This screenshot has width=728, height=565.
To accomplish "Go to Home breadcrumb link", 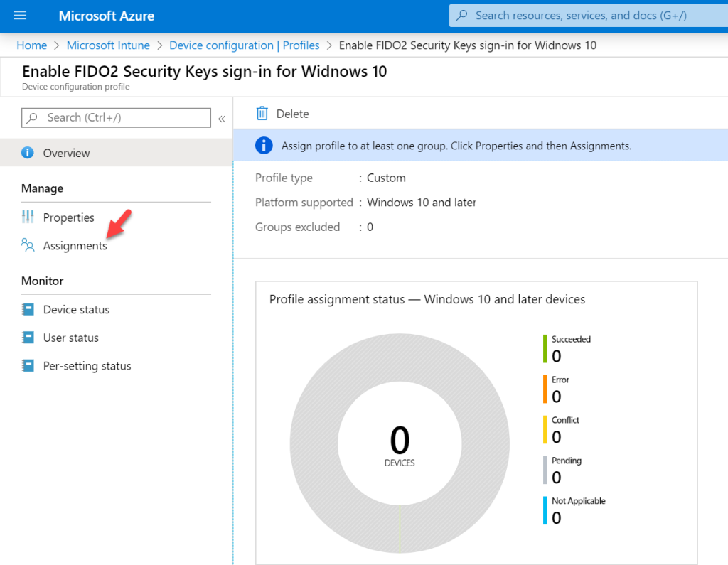I will click(31, 45).
